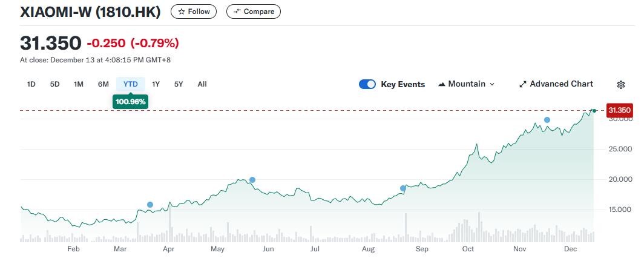644x261 pixels.
Task: Select the YTD time range
Action: pos(131,84)
